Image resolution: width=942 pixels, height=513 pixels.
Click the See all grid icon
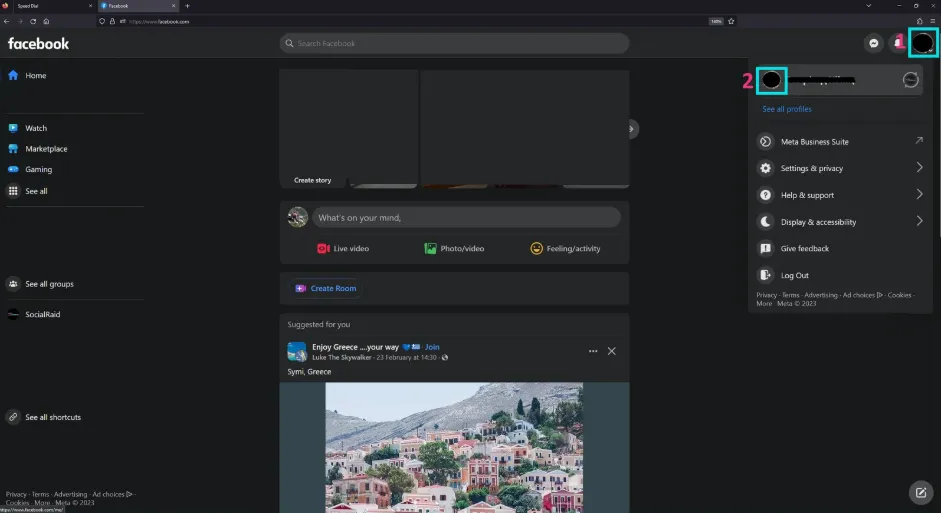[13, 191]
